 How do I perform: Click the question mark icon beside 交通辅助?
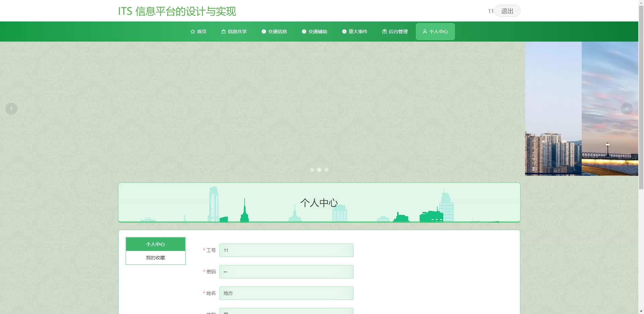304,32
